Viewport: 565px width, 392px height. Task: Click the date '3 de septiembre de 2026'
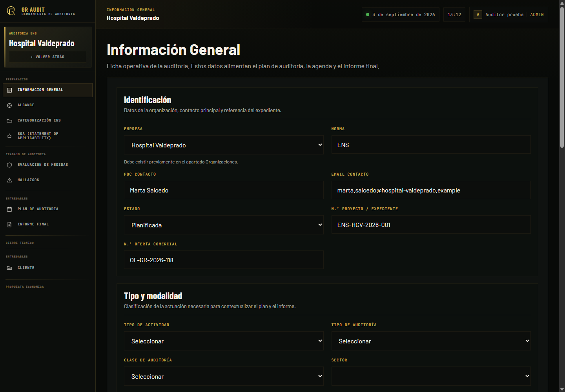click(403, 15)
